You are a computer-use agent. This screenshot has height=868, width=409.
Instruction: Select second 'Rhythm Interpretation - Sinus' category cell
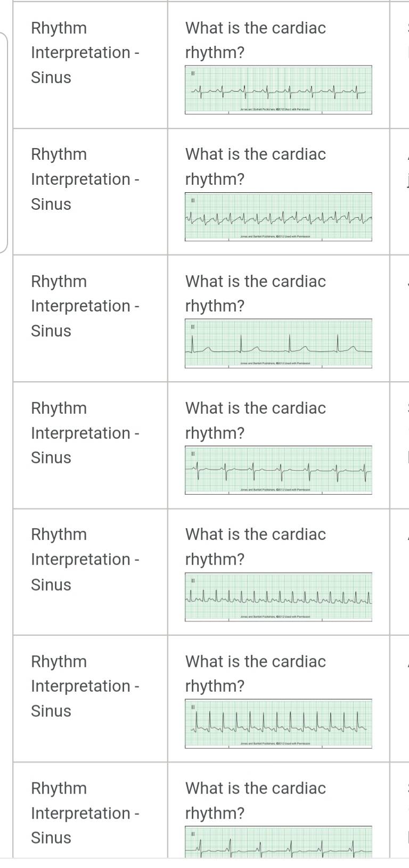90,192
